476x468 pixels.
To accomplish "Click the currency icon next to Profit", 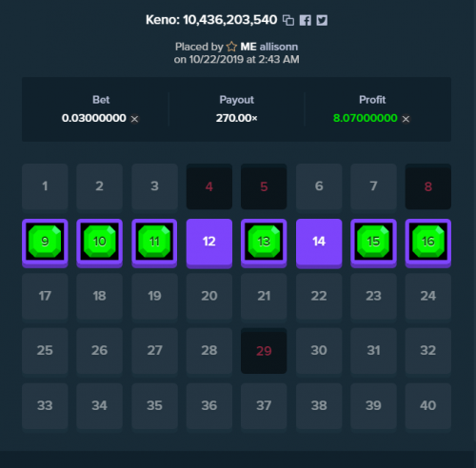I will click(406, 119).
